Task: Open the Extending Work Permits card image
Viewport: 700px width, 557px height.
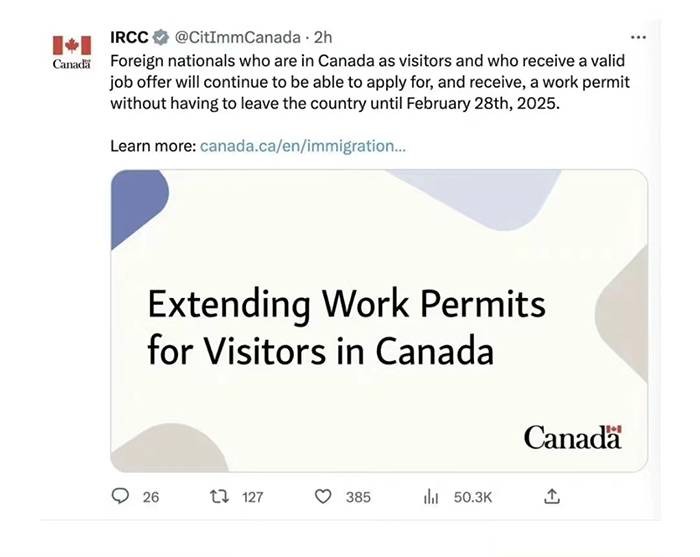Action: [x=379, y=320]
